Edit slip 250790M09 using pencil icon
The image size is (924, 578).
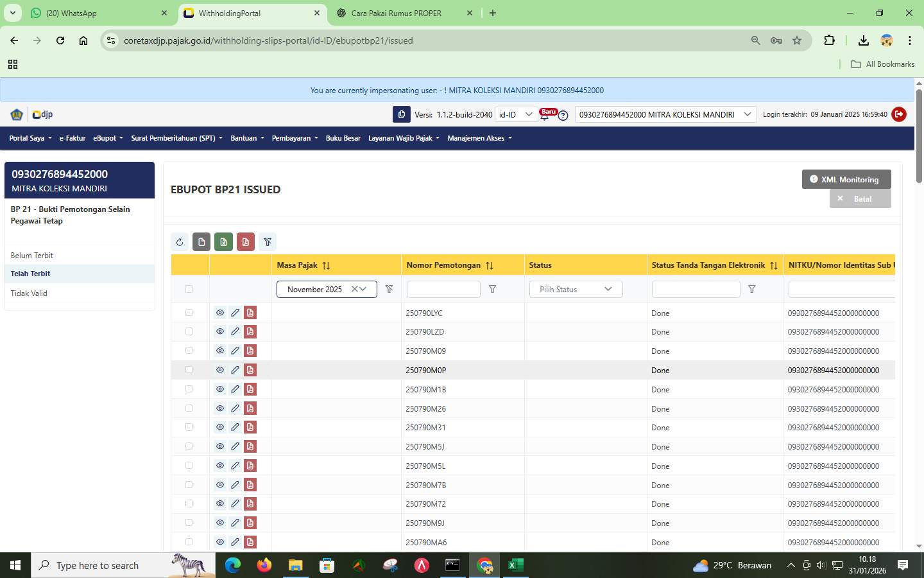click(x=235, y=351)
